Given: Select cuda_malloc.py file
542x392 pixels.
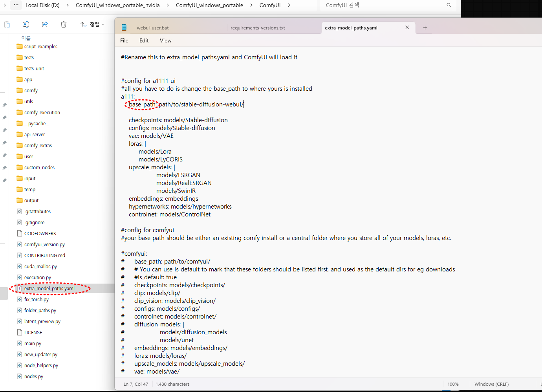Looking at the screenshot, I should pos(40,266).
